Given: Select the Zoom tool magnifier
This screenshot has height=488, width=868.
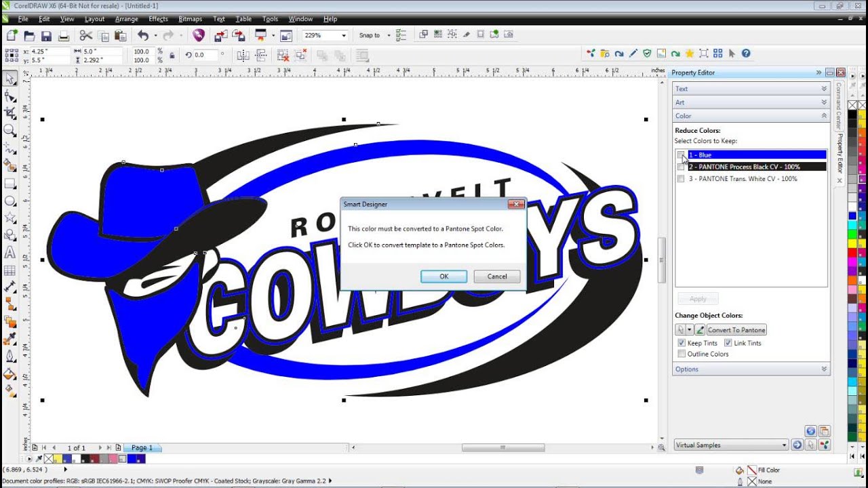Looking at the screenshot, I should (10, 130).
